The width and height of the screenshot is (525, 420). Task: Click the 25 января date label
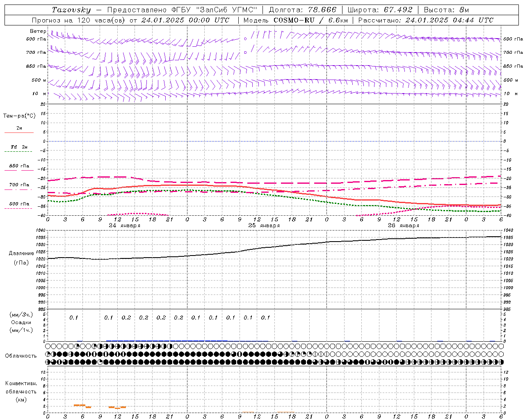[264, 226]
